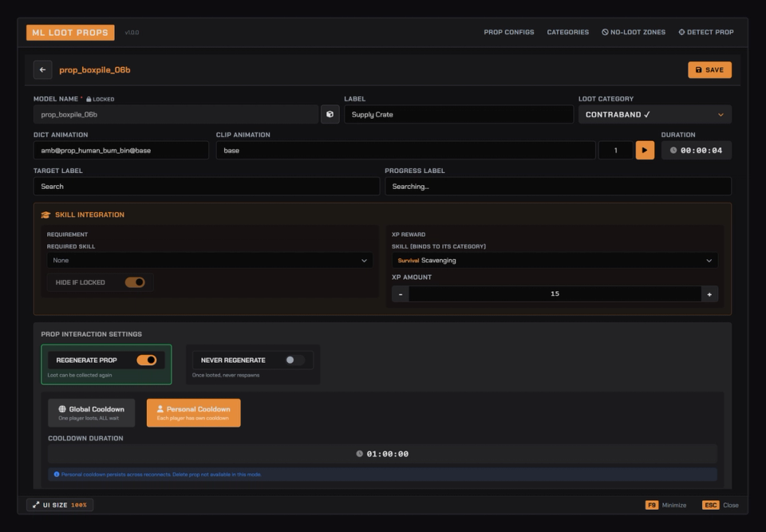Viewport: 766px width, 532px height.
Task: Select the Global Cooldown option
Action: pos(91,413)
